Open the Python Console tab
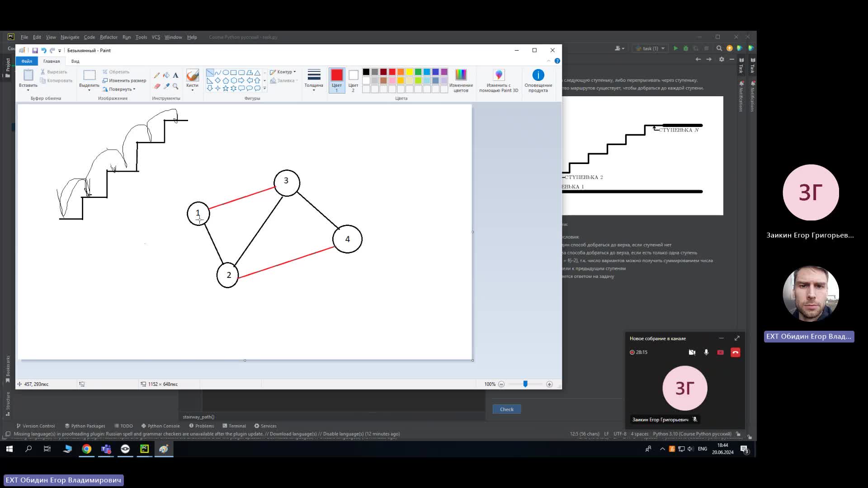Screen dimensions: 868x488 tap(160, 426)
